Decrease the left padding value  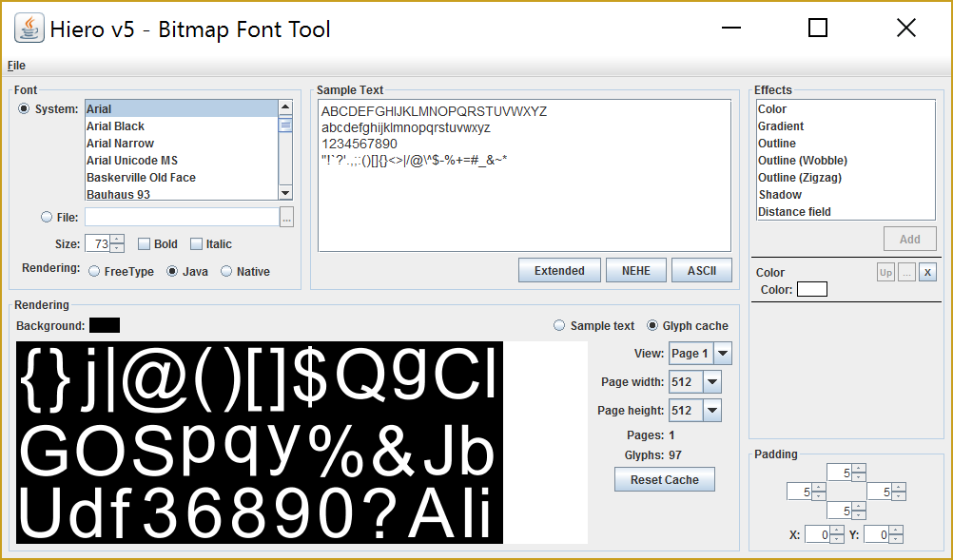819,496
